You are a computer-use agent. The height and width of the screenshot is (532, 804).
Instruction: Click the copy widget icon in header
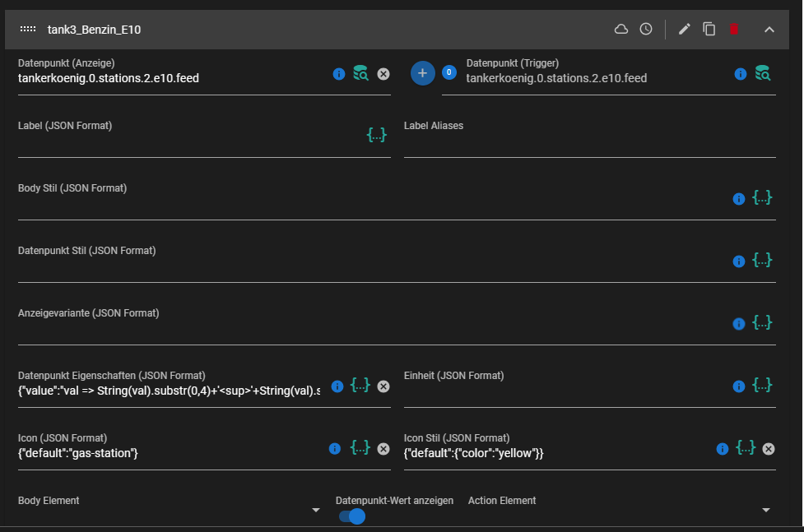coord(709,30)
